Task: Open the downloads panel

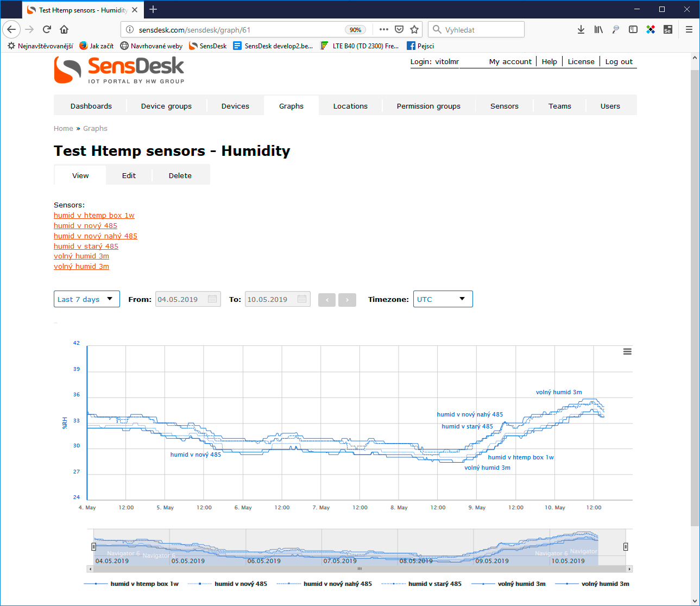Action: [x=581, y=29]
